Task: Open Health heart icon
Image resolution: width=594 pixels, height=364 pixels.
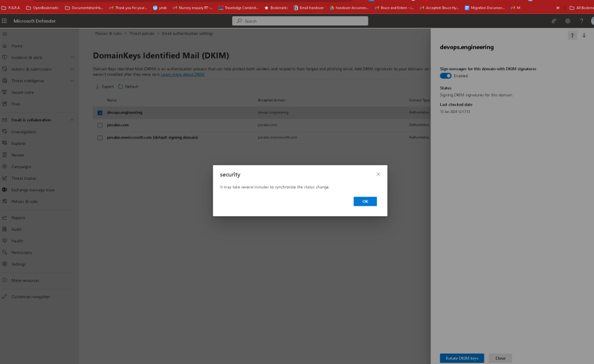Action: click(5, 241)
